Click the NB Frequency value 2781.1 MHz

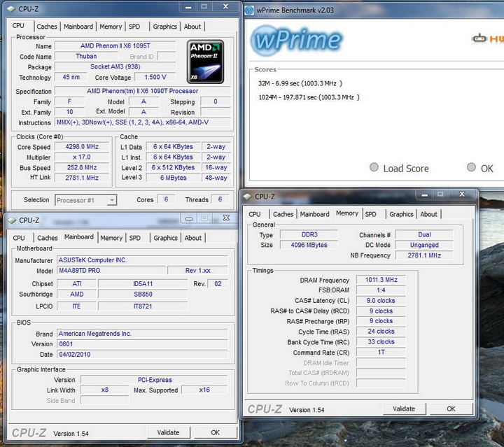point(424,255)
